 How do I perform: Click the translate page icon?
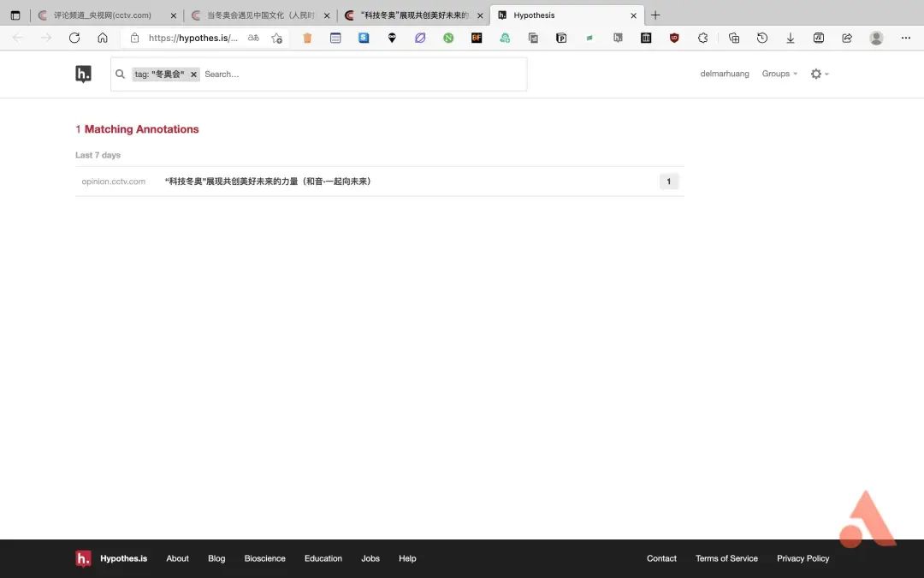(x=253, y=38)
